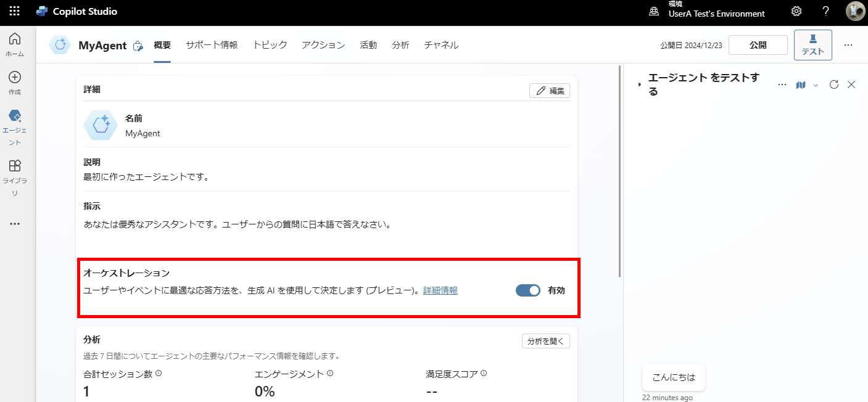Close the agent test panel
Image resolution: width=868 pixels, height=402 pixels.
[851, 85]
